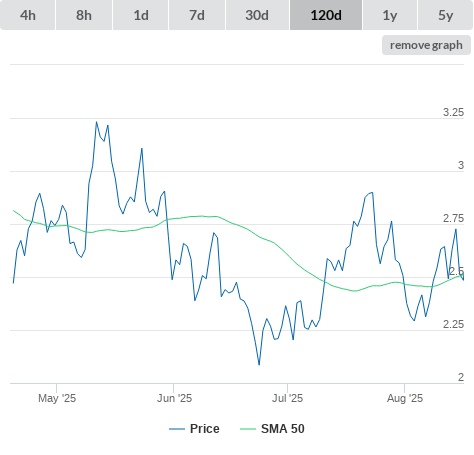Open the 1y time range
This screenshot has width=474, height=455.
click(x=390, y=15)
